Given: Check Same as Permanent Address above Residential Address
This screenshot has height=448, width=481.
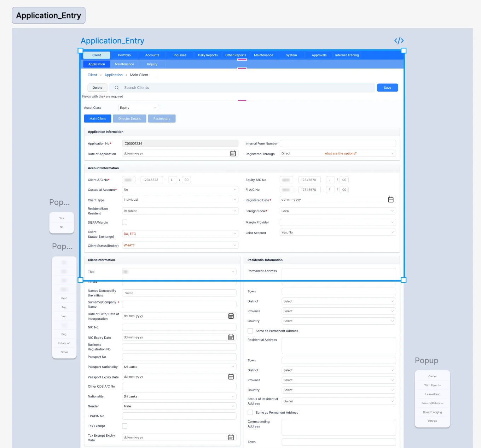Looking at the screenshot, I should [x=250, y=331].
